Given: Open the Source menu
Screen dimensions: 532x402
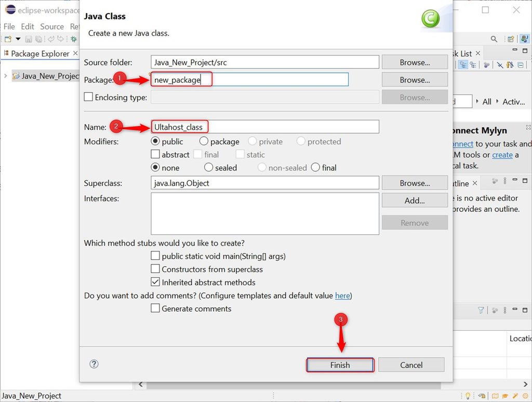Looking at the screenshot, I should (x=52, y=26).
